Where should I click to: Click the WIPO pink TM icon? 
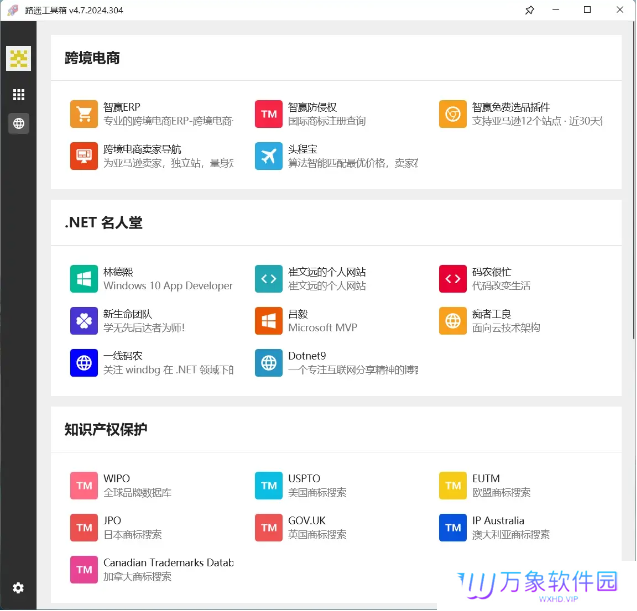pyautogui.click(x=84, y=485)
